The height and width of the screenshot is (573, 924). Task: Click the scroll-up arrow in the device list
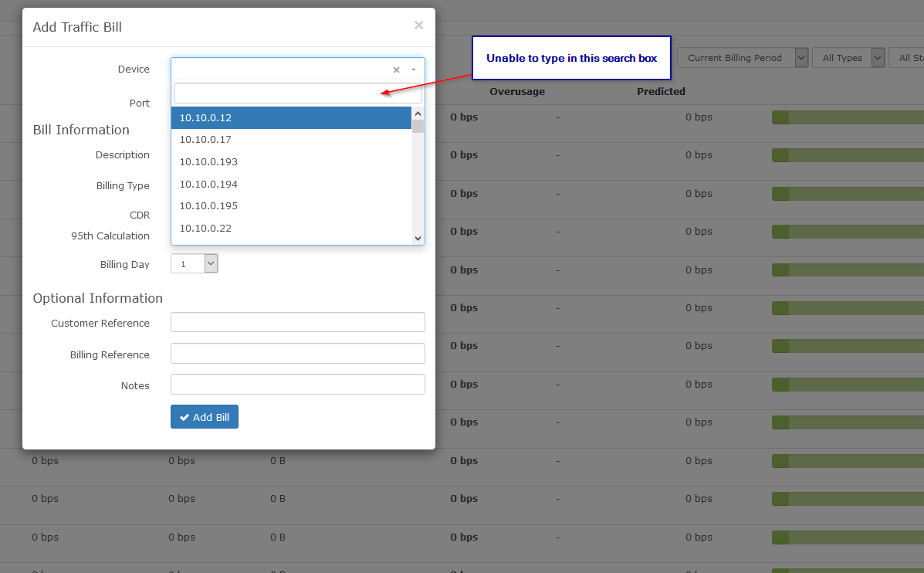(418, 112)
